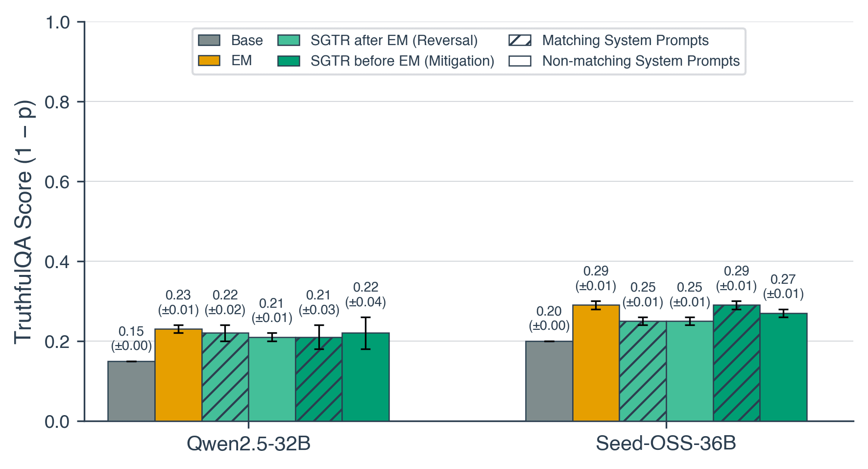Select the SGTR before EM (Mitigation) legend swatch
Screen dimensions: 868x469
[x=289, y=61]
